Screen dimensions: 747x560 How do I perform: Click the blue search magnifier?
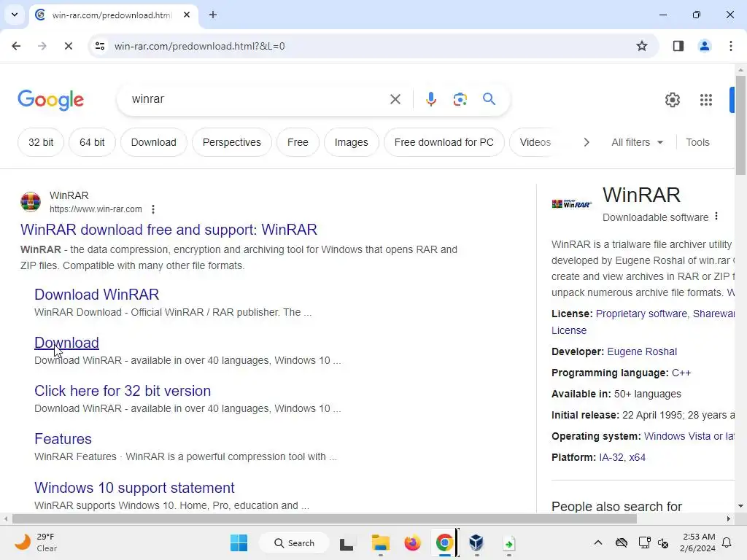click(x=489, y=99)
